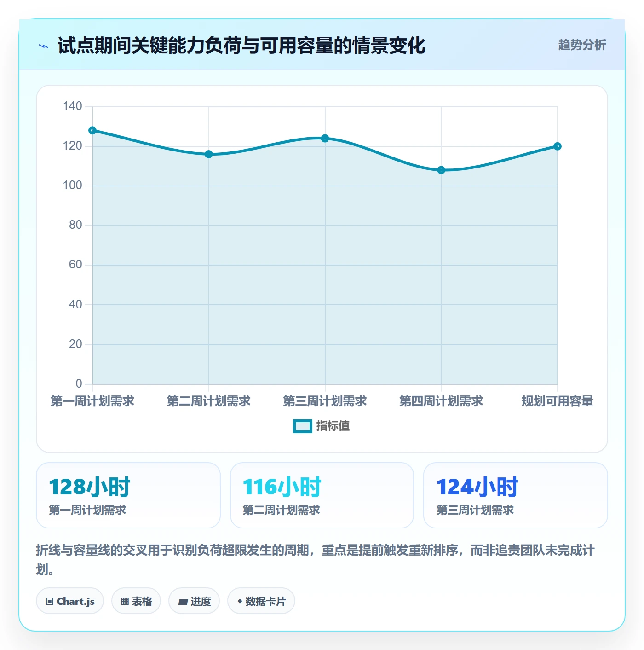This screenshot has height=650, width=644.
Task: Click the 数据卡片 tag chip
Action: pyautogui.click(x=261, y=601)
